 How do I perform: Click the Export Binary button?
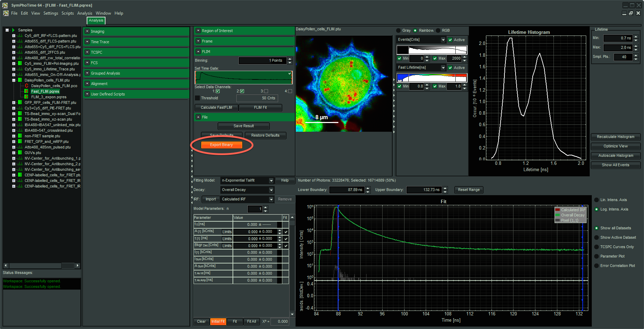pyautogui.click(x=221, y=145)
